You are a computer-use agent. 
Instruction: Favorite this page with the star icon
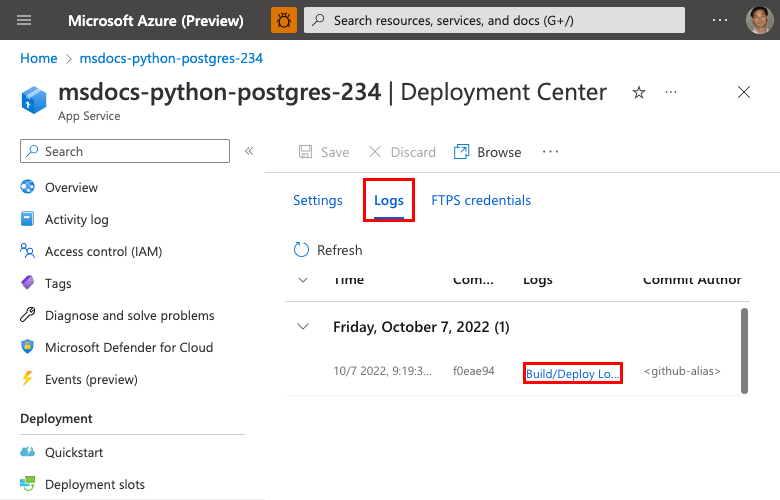(x=639, y=92)
